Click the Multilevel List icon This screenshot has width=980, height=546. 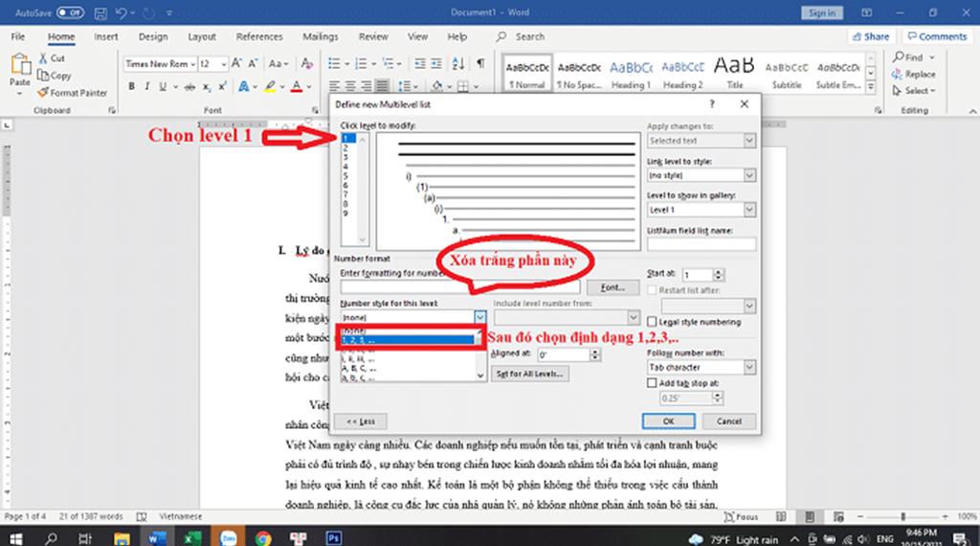(389, 63)
